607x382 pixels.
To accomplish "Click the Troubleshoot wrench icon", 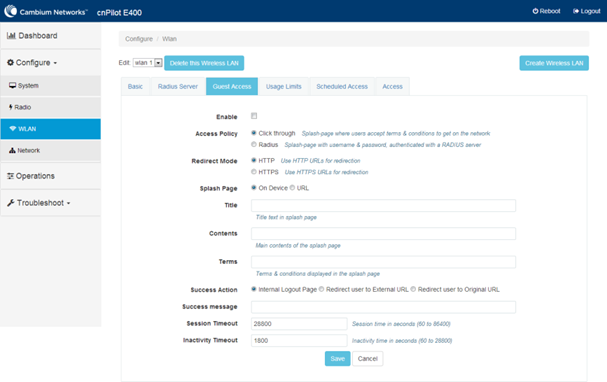I will click(11, 203).
